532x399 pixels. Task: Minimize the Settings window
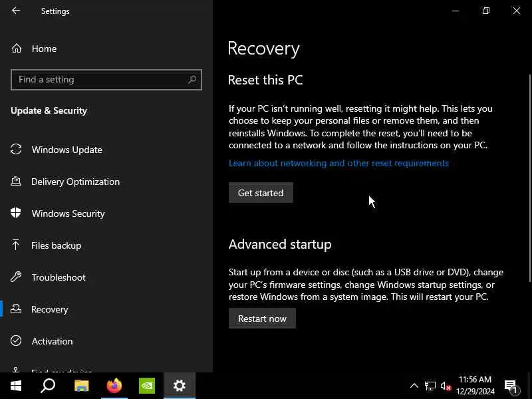click(456, 11)
